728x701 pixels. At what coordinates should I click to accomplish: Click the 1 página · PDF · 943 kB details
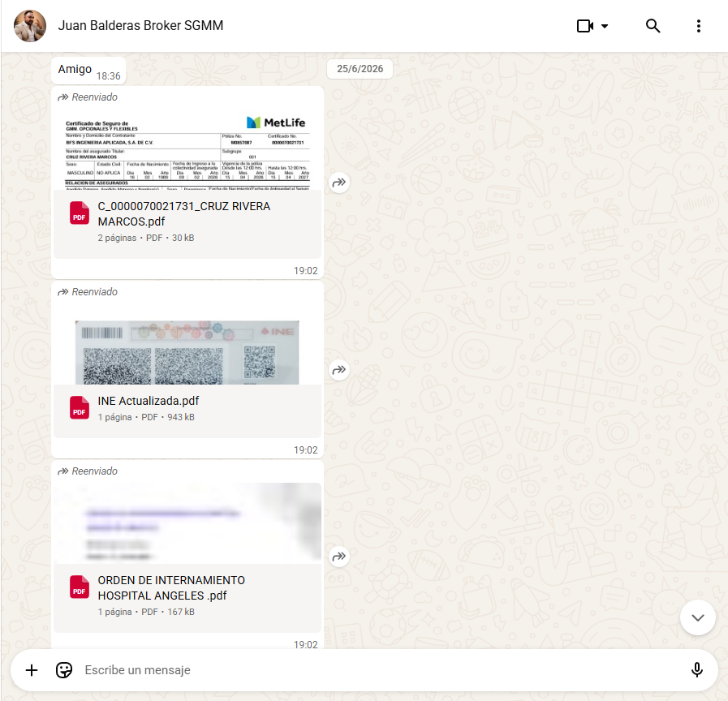click(146, 417)
